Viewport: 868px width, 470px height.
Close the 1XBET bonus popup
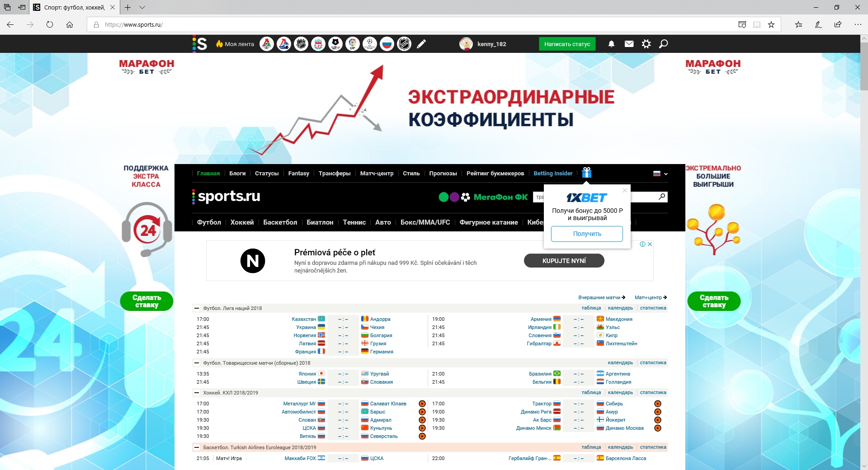(x=625, y=190)
